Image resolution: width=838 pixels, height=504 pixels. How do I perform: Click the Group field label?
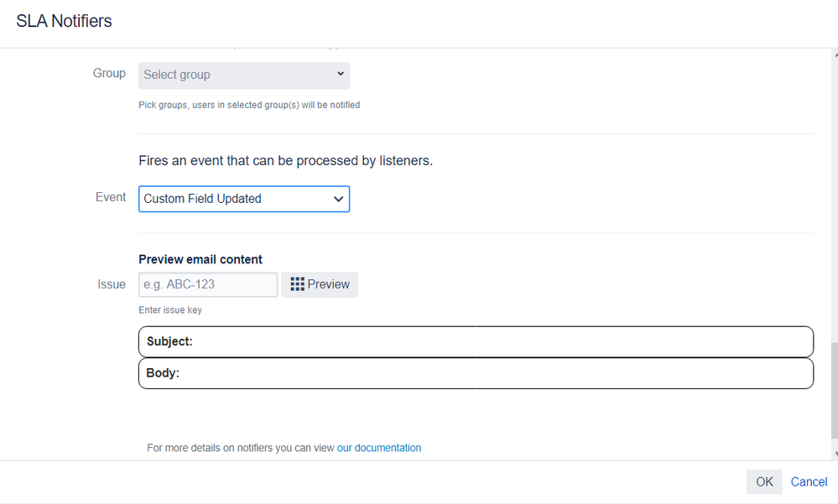pyautogui.click(x=109, y=73)
